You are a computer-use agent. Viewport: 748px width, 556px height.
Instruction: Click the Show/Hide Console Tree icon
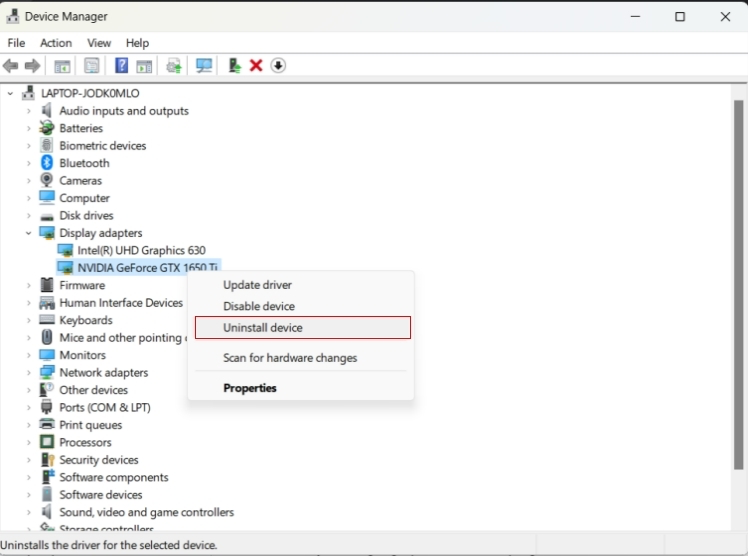62,66
